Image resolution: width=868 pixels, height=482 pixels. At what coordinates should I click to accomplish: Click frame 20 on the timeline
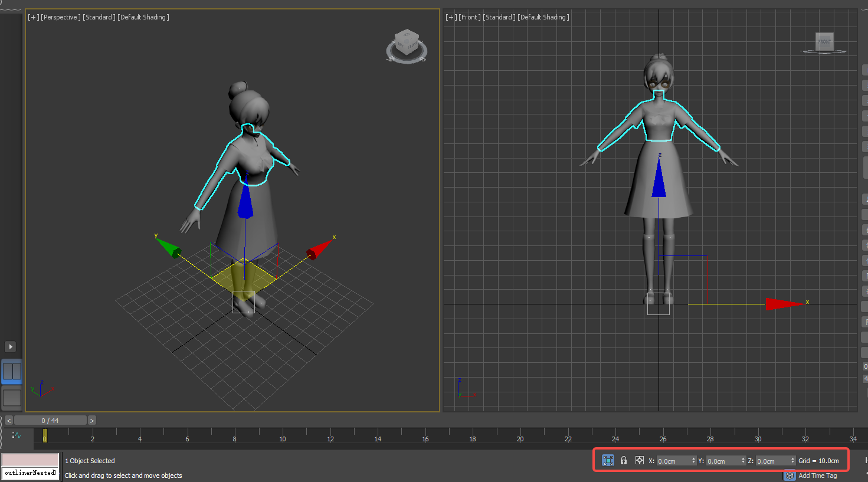pos(520,438)
